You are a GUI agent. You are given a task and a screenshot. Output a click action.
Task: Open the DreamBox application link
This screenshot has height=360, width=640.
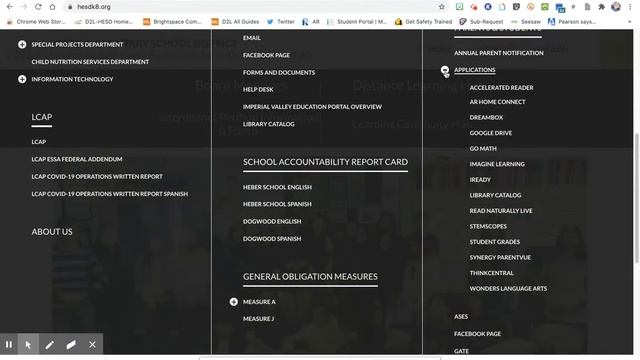pos(486,117)
